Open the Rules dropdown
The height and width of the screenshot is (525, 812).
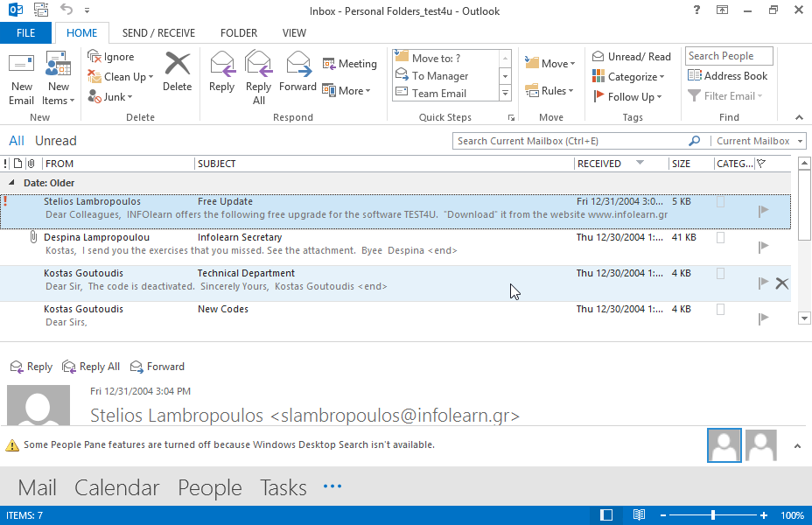click(549, 91)
